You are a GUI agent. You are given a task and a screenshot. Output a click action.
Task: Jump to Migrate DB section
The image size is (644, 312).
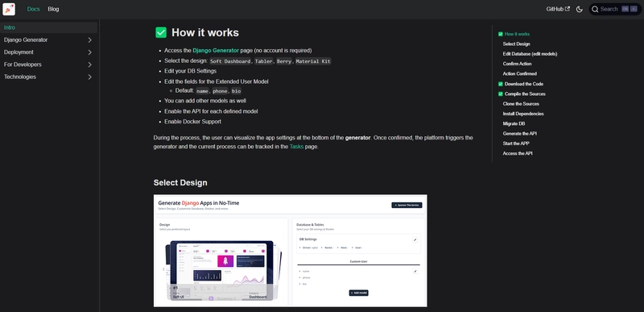click(x=514, y=123)
